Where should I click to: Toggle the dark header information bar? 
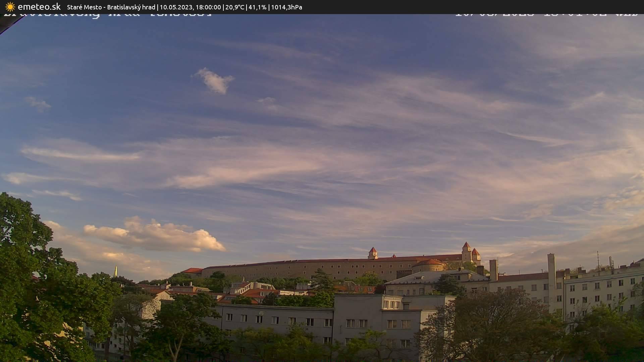322,7
